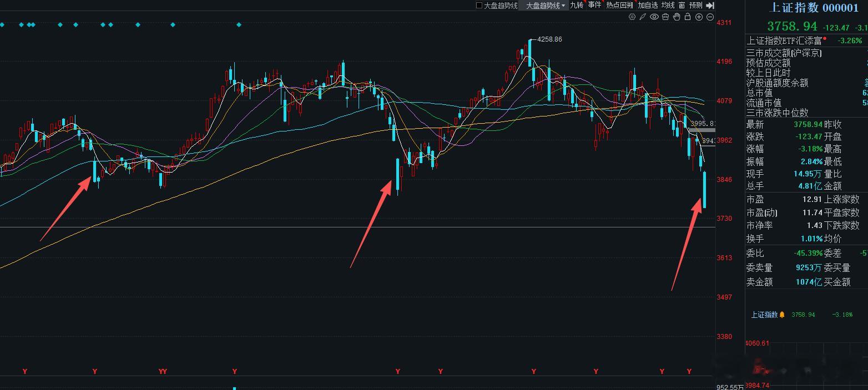Click the 3380 price axis label
The height and width of the screenshot is (390, 868).
click(724, 336)
